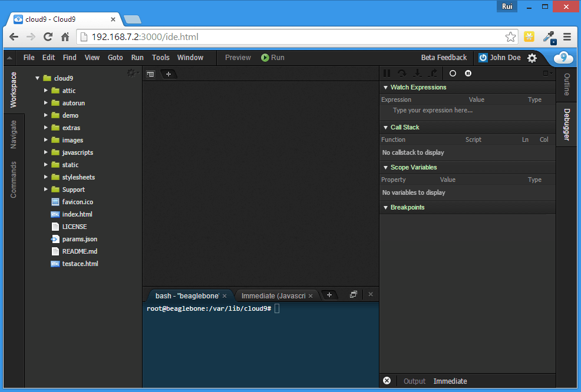Toggle pause on exceptions button
Viewport: 581px width, 392px height.
coord(468,74)
